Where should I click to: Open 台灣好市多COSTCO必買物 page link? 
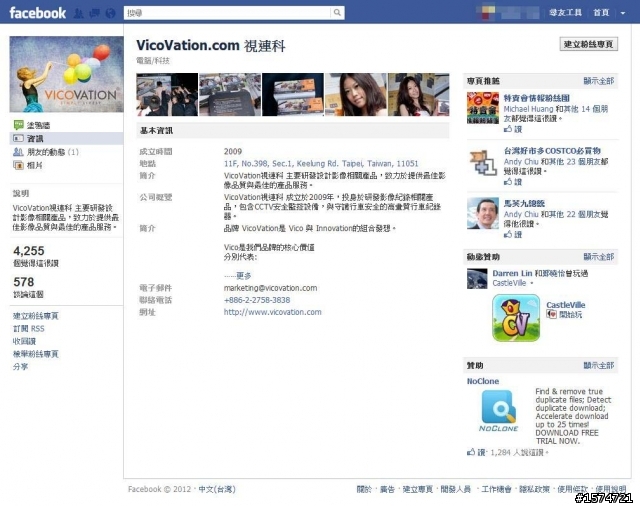tap(552, 151)
